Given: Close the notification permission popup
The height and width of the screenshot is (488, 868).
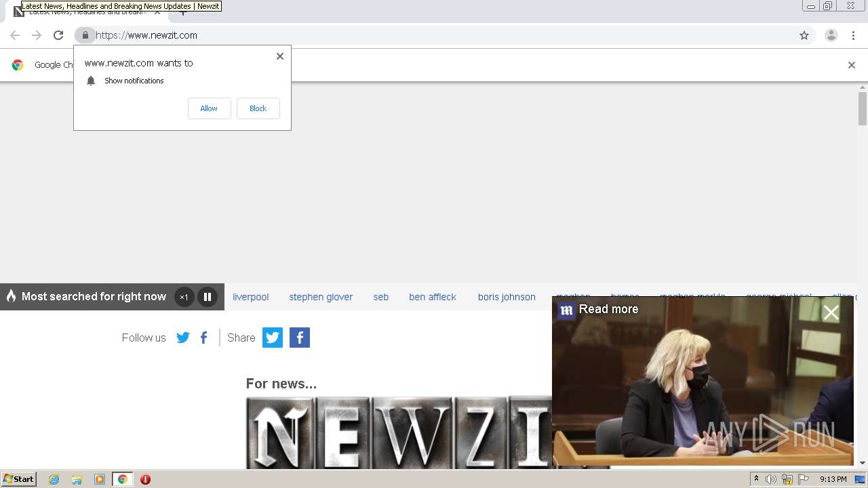Looking at the screenshot, I should click(x=280, y=56).
